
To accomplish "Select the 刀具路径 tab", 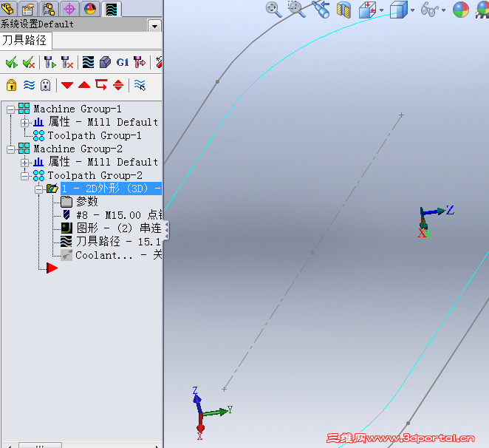I will pyautogui.click(x=24, y=40).
